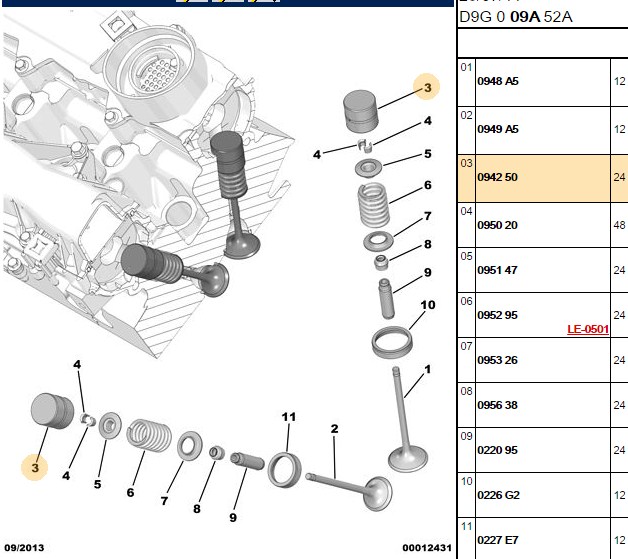Click row index 05 in parts table
The width and height of the screenshot is (628, 559).
pos(466,256)
